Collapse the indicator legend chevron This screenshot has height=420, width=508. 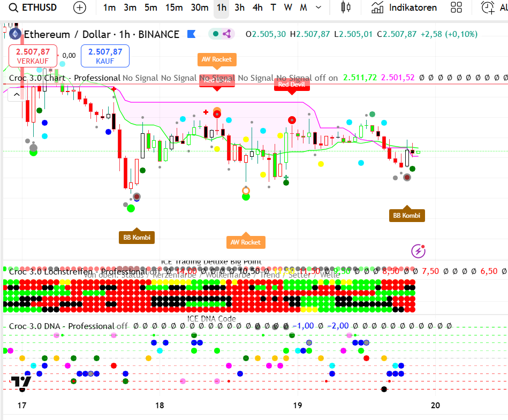tap(16, 95)
